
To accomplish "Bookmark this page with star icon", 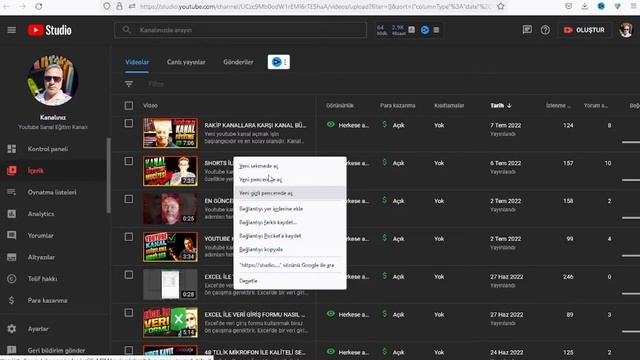I will click(x=501, y=6).
